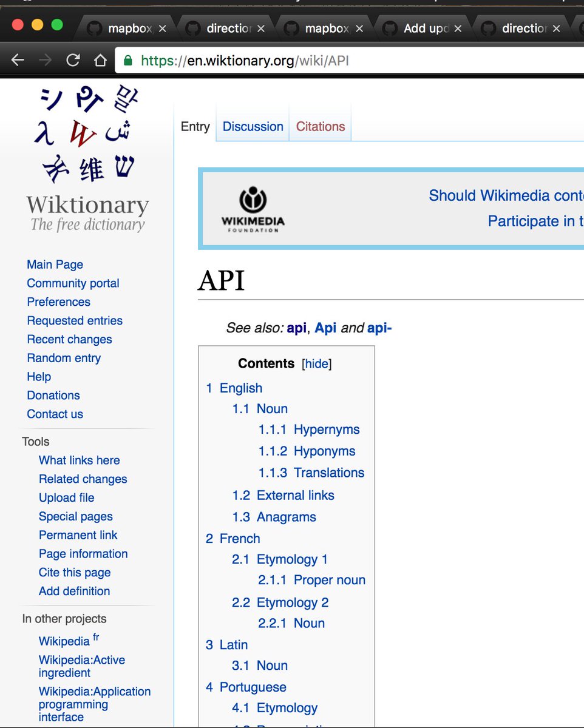Close the first mapbox tab
The width and height of the screenshot is (584, 728).
163,29
